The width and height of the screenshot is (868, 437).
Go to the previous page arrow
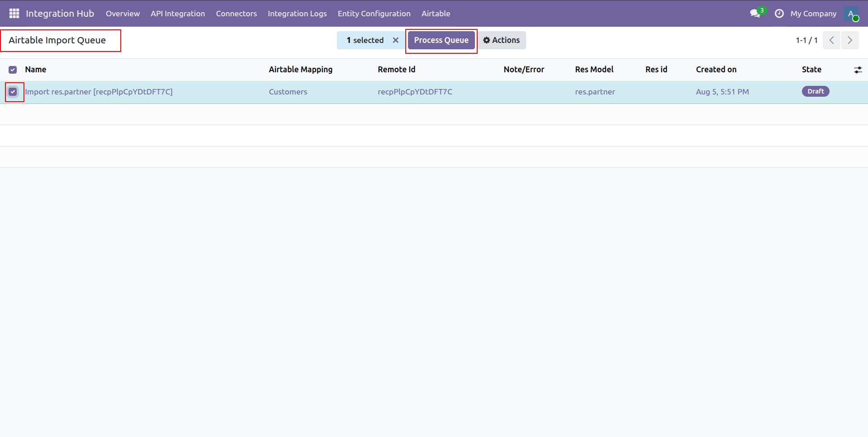tap(831, 40)
